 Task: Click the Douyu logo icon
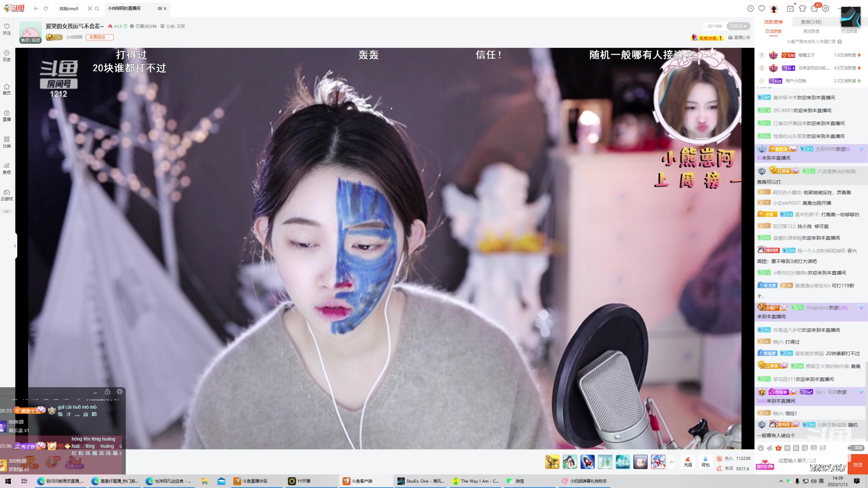14,8
